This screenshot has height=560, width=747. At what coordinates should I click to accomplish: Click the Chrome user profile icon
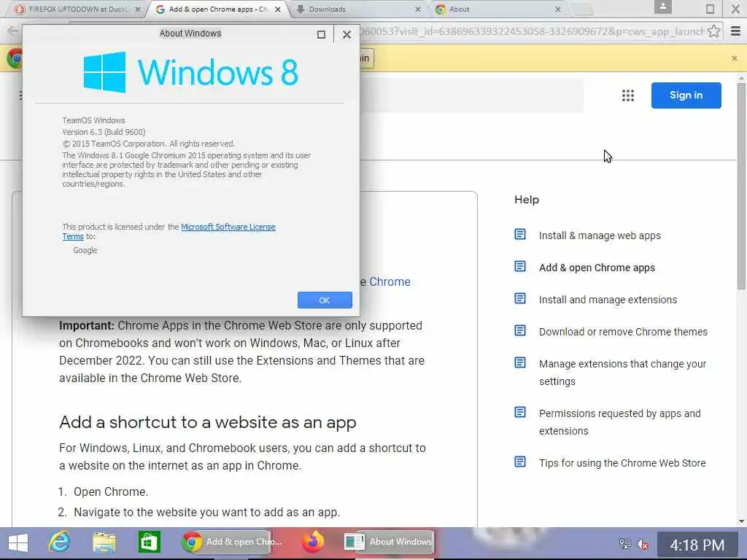tap(662, 7)
